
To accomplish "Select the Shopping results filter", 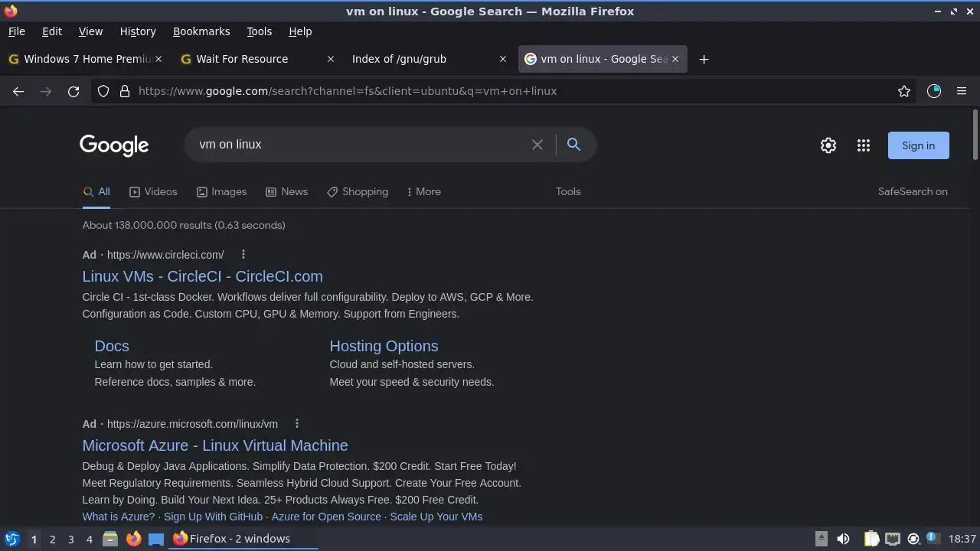I will point(358,191).
